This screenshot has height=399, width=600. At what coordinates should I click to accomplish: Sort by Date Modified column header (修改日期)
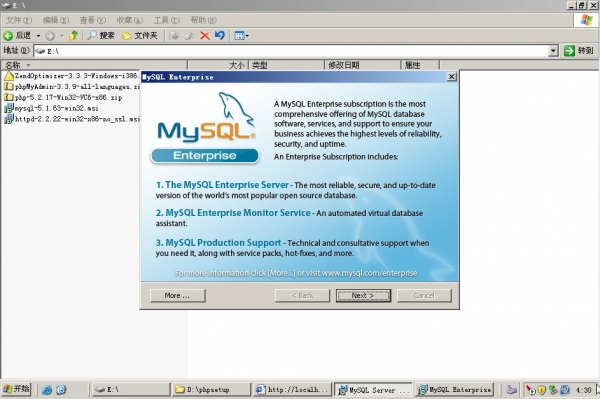362,65
